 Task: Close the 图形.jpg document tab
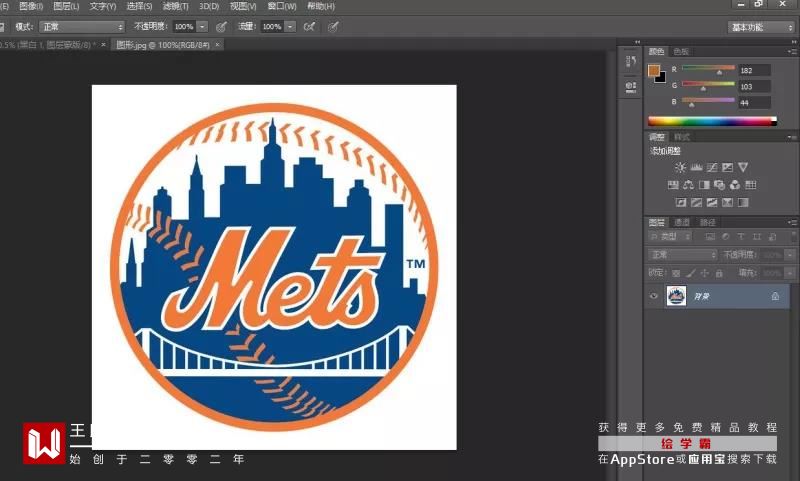pyautogui.click(x=217, y=45)
